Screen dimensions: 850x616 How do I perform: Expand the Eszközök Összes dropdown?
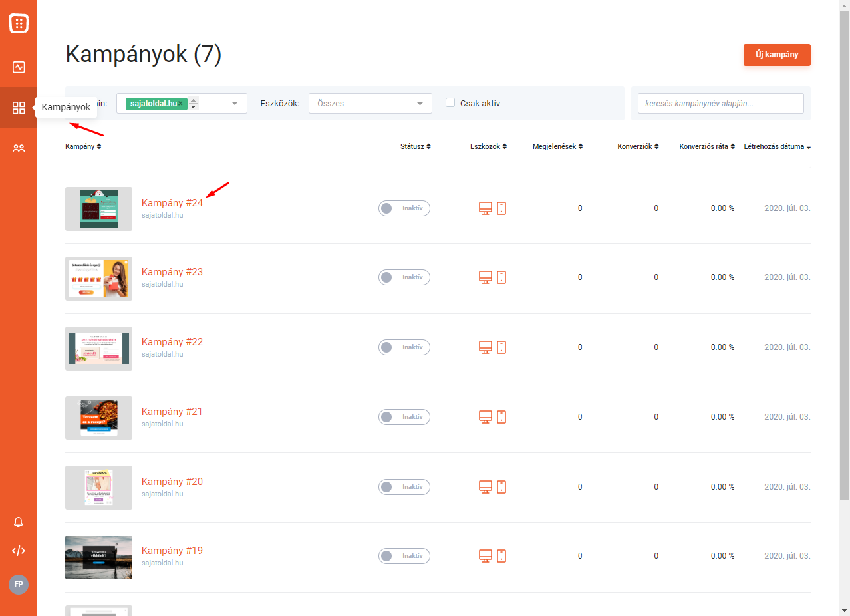(x=370, y=104)
